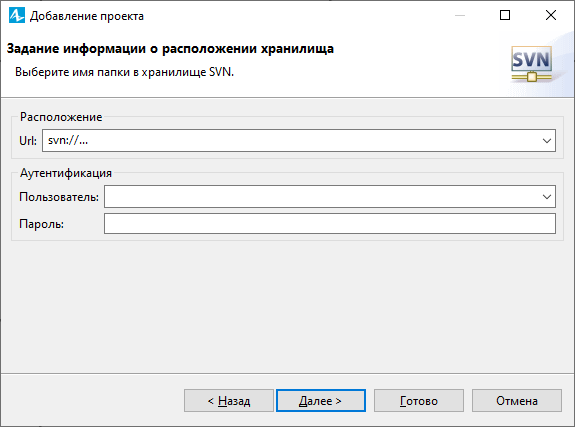Proceed with the Далее > button
575x427 pixels.
tap(321, 401)
